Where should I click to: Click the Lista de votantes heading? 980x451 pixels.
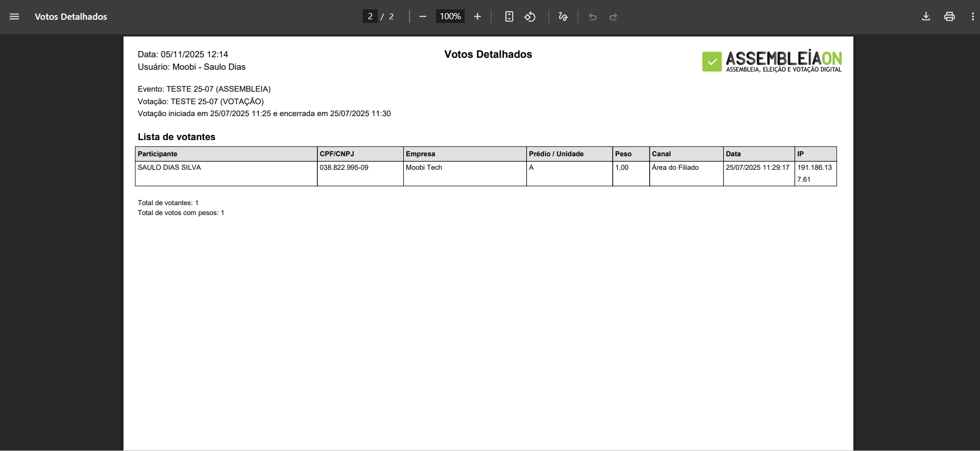click(176, 137)
